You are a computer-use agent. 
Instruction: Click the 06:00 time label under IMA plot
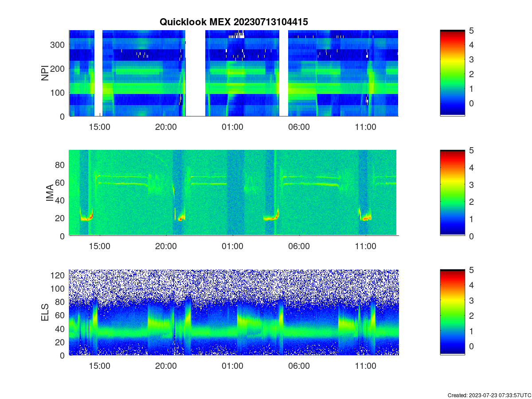299,246
